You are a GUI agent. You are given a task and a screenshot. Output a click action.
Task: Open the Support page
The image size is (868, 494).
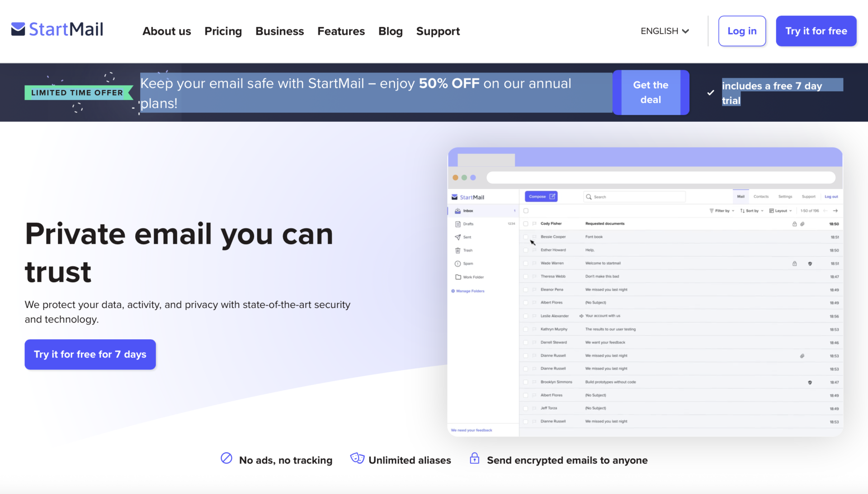point(438,31)
